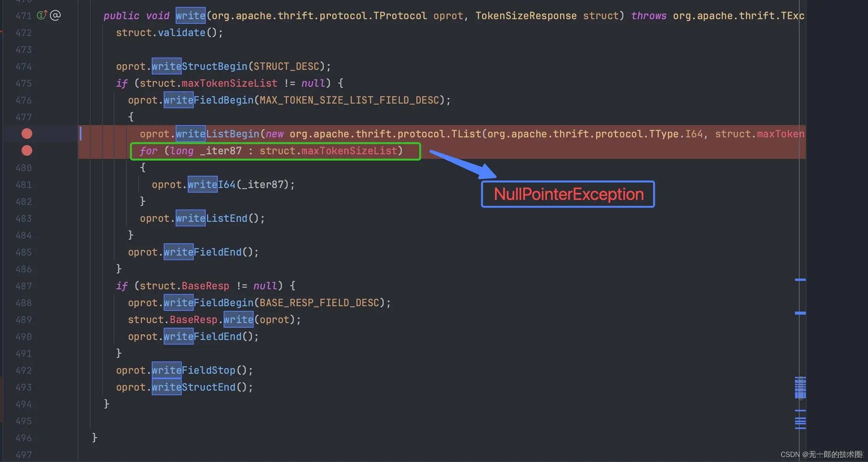Click the implements-method gutter icon on line 471

click(41, 15)
